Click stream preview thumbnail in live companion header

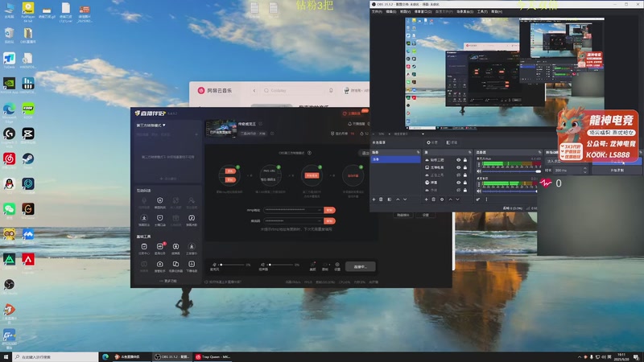(x=221, y=129)
